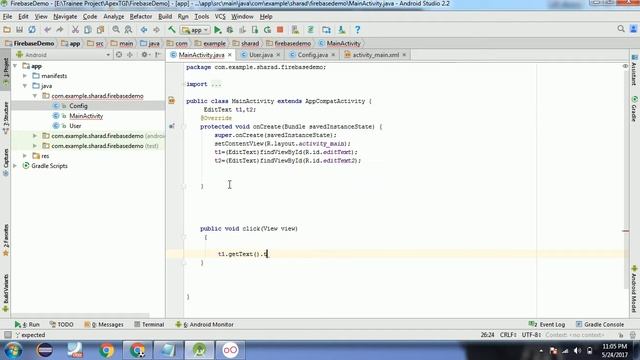Open the Refactor menu
The image size is (640, 360).
(141, 17)
